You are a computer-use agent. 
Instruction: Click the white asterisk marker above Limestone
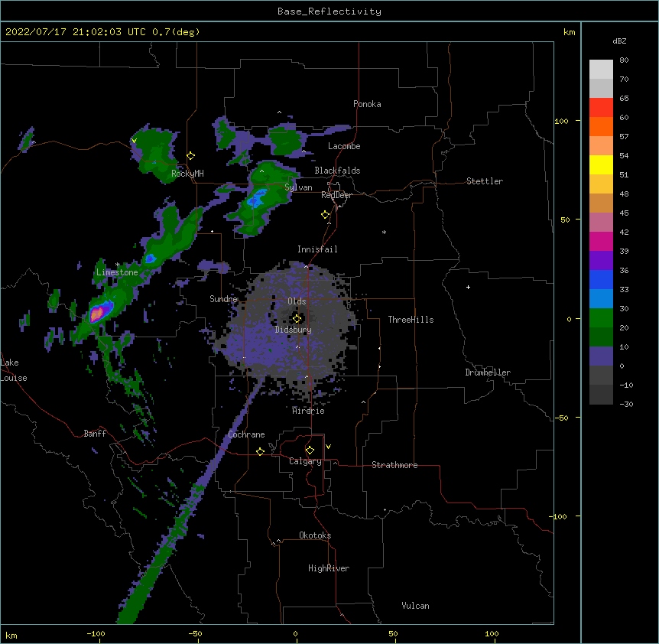point(118,265)
